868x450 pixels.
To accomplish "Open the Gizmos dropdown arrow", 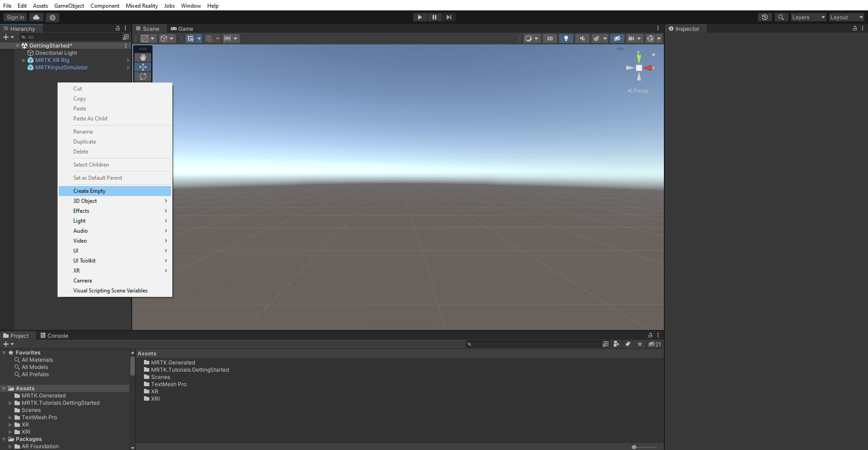I will [x=659, y=38].
